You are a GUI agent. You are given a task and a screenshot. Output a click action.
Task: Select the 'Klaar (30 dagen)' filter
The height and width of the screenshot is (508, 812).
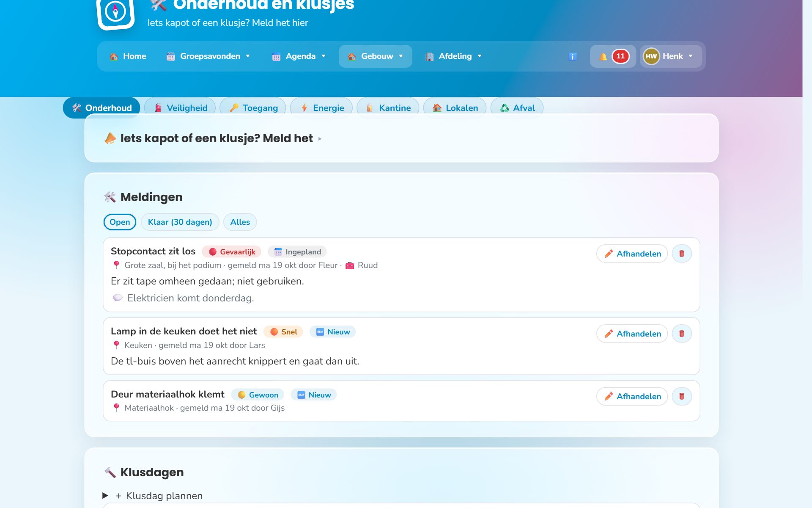click(180, 222)
